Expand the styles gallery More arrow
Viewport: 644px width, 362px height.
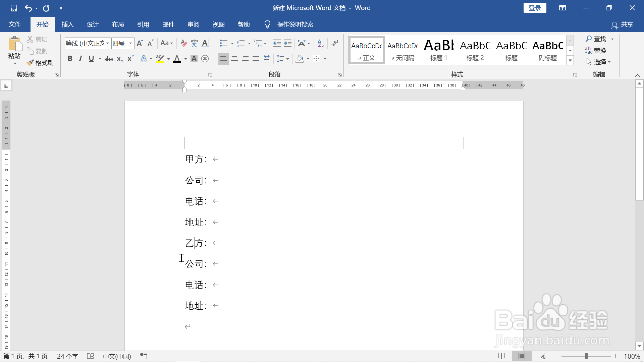[x=570, y=60]
